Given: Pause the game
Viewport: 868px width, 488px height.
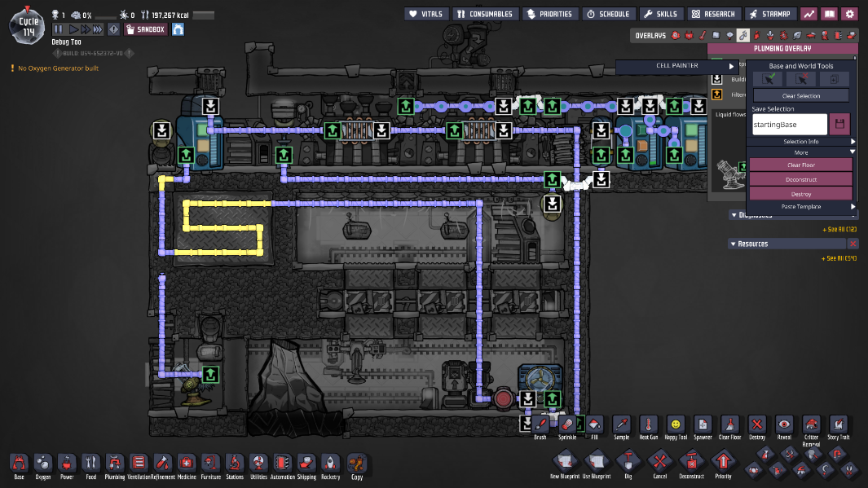Looking at the screenshot, I should 58,29.
